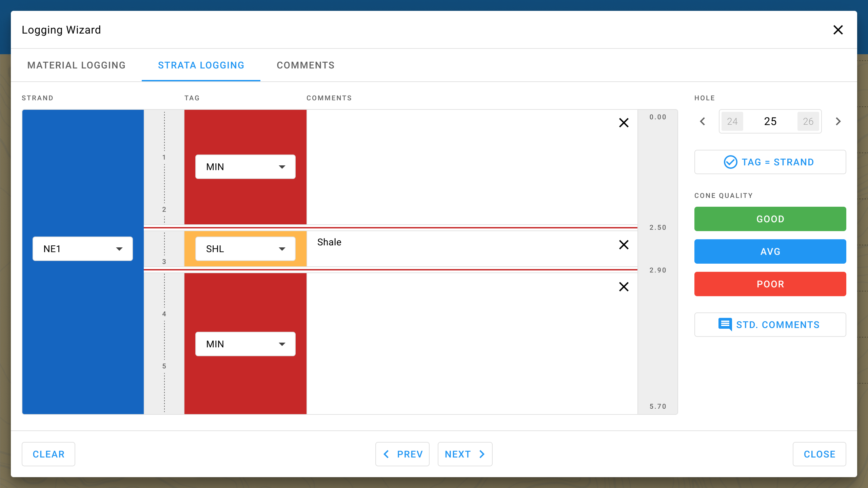868x488 pixels.
Task: Open standard comments via speech bubble icon
Action: pyautogui.click(x=725, y=325)
